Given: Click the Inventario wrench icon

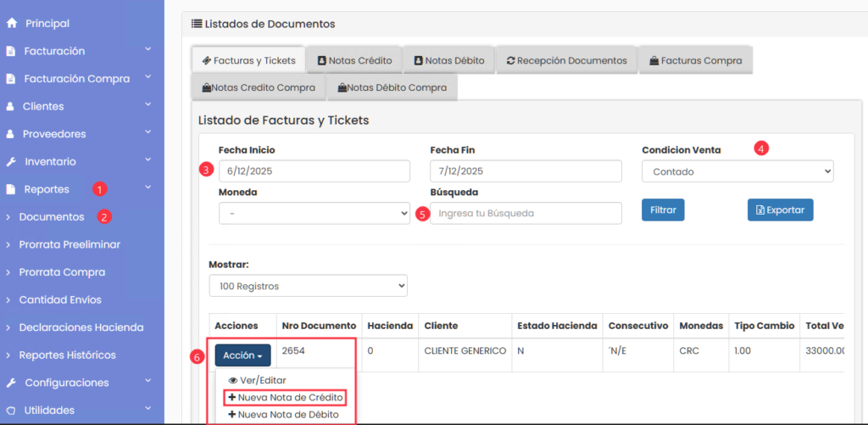Looking at the screenshot, I should [x=11, y=162].
